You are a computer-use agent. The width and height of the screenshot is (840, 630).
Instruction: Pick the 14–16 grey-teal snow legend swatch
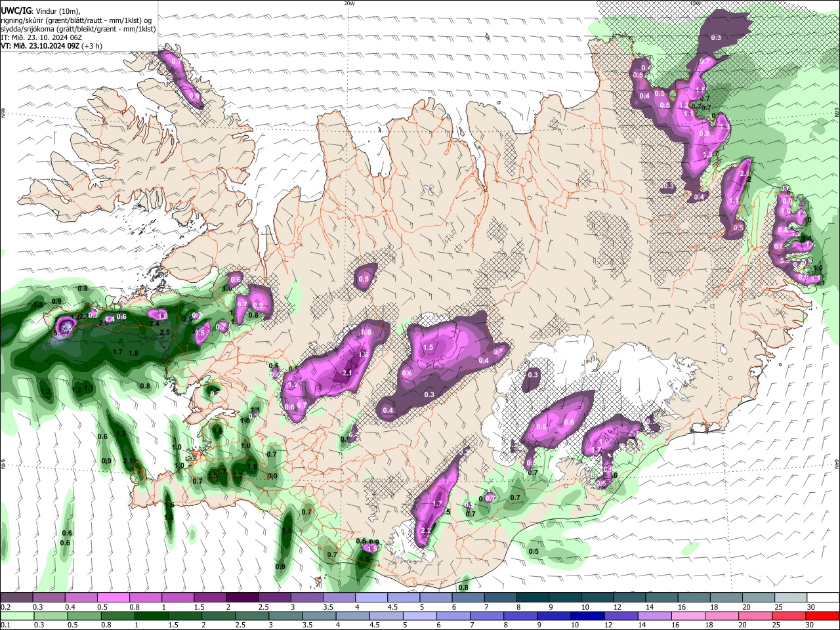pyautogui.click(x=661, y=598)
